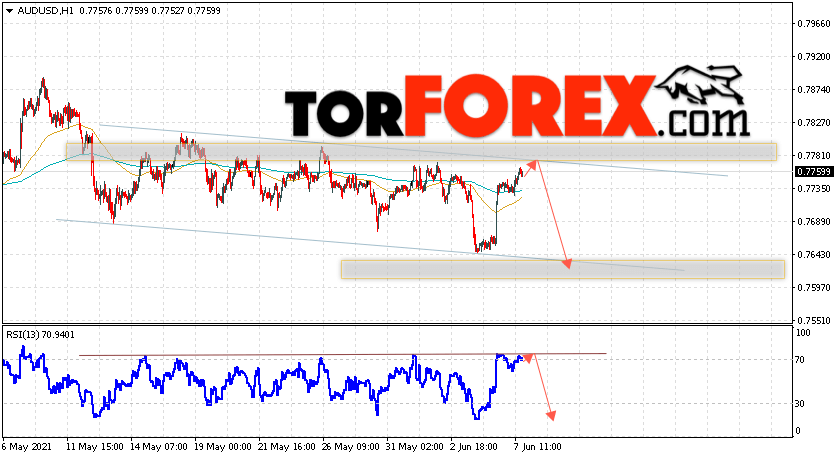The height and width of the screenshot is (458, 838).
Task: Click the RSI scale value 0
Action: (798, 431)
